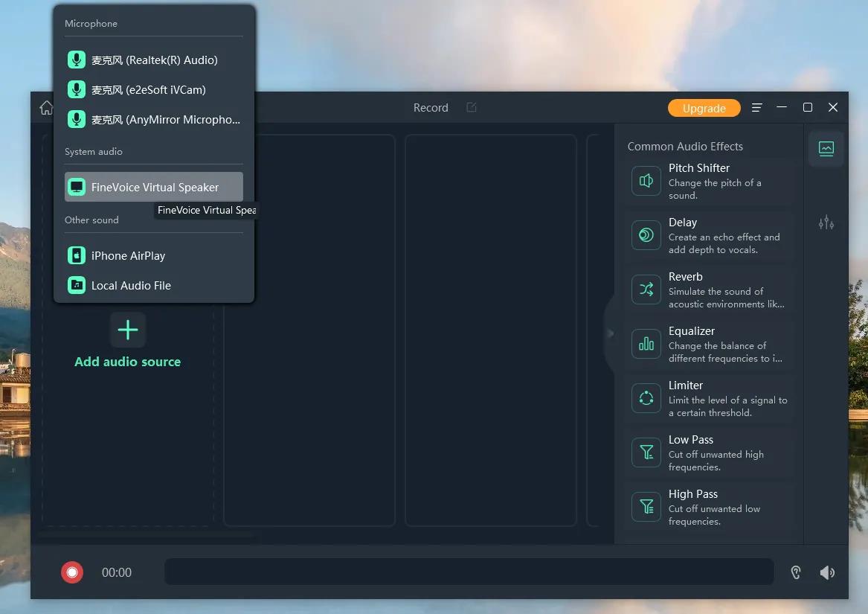Toggle ear monitoring of the recording
Image resolution: width=868 pixels, height=614 pixels.
(796, 572)
